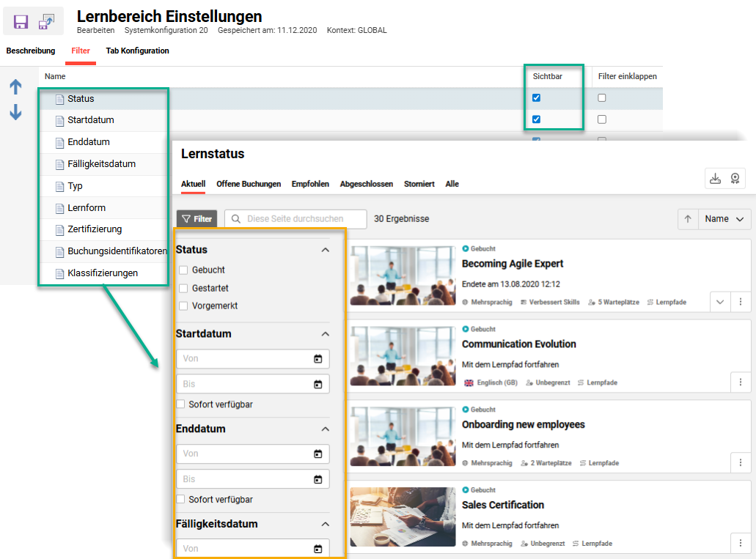Click the save-and-exit icon beside the save icon
Screen dimensions: 756x559
pos(45,21)
